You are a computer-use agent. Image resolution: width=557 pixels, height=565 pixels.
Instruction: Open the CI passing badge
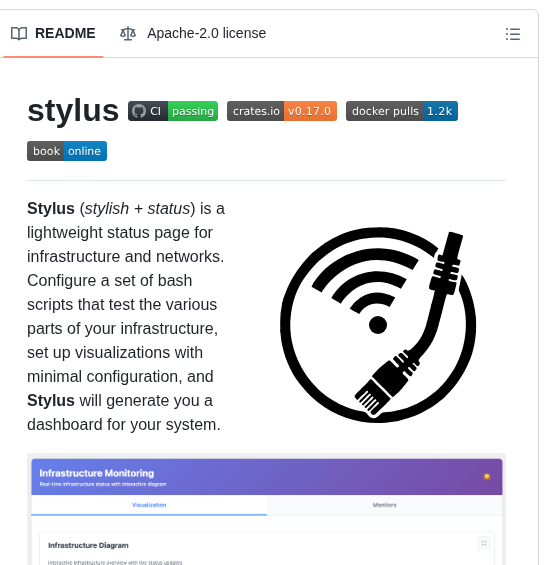point(173,111)
